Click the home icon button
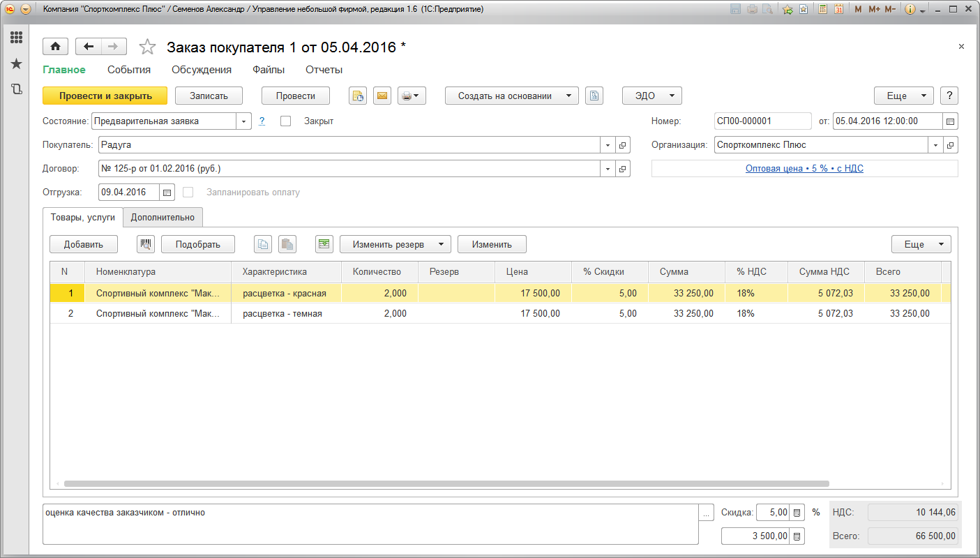This screenshot has width=980, height=558. pos(55,47)
